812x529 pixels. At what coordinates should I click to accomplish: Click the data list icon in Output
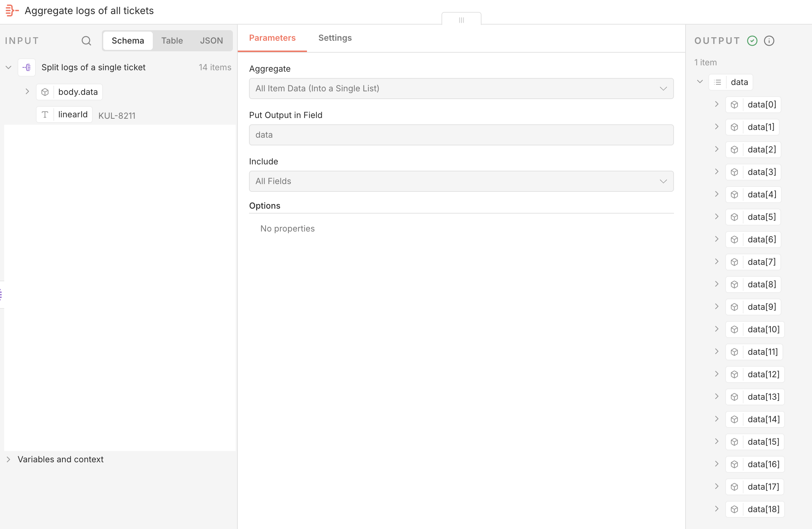[718, 82]
